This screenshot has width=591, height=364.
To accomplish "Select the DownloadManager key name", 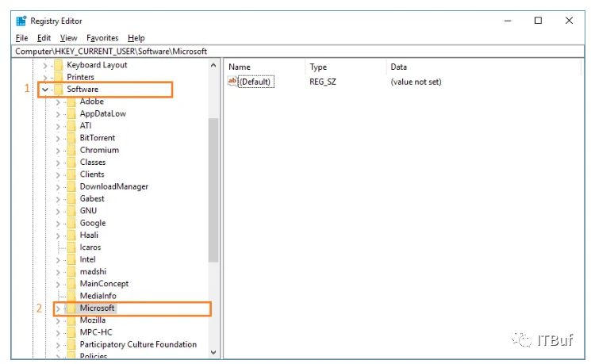I will 113,187.
